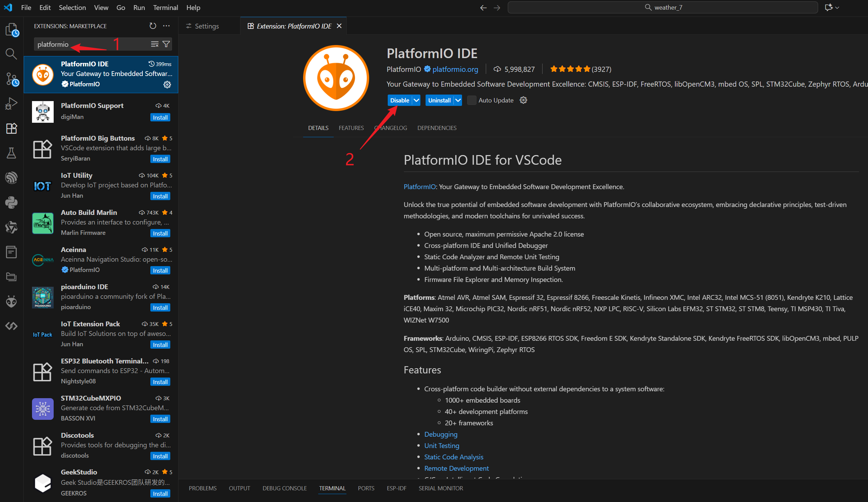Switch to the SERIAL MONITOR panel tab
Screen dimensions: 868x502
441,488
